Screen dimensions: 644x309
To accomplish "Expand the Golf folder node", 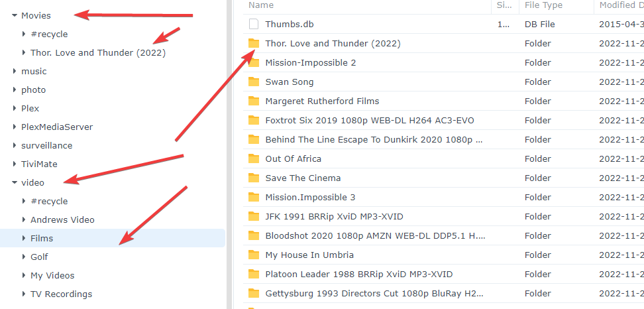I will point(24,257).
